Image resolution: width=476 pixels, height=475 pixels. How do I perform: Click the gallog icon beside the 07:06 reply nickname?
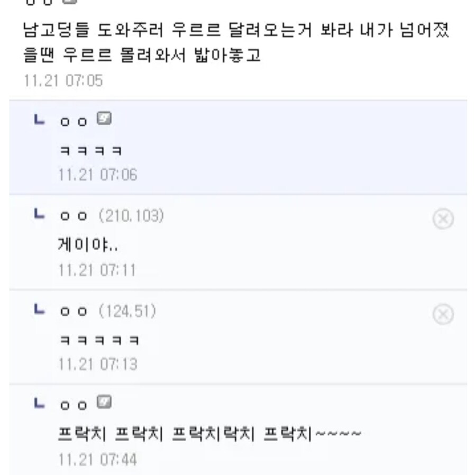105,119
